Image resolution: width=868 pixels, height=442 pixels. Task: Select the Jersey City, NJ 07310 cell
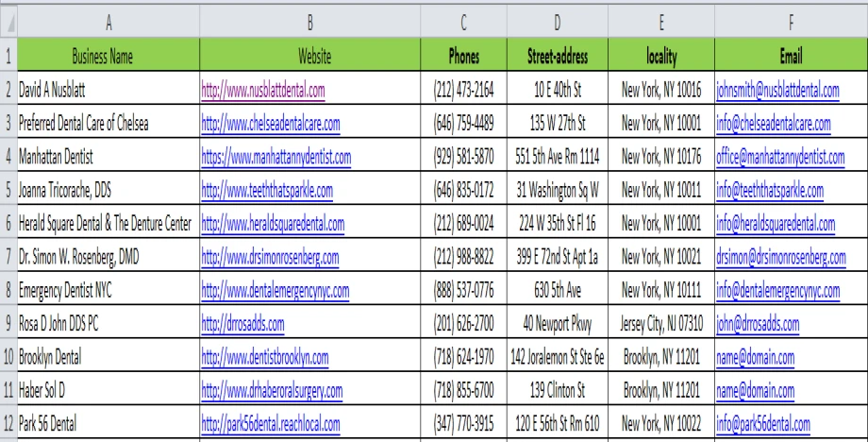658,325
